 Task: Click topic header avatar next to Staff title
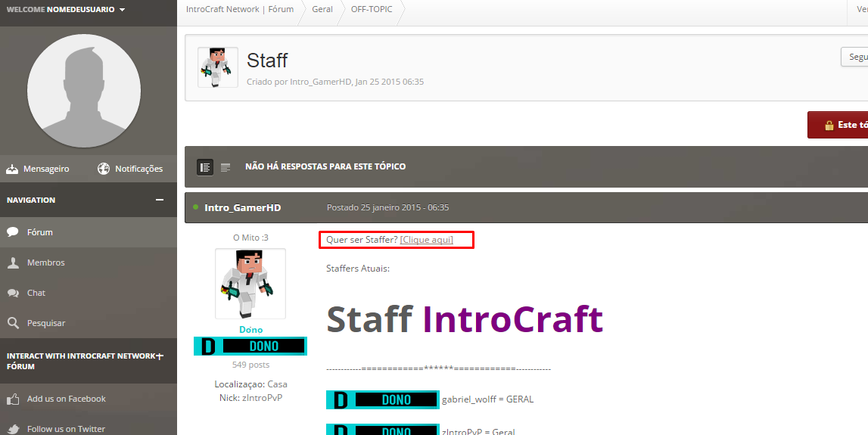point(217,67)
